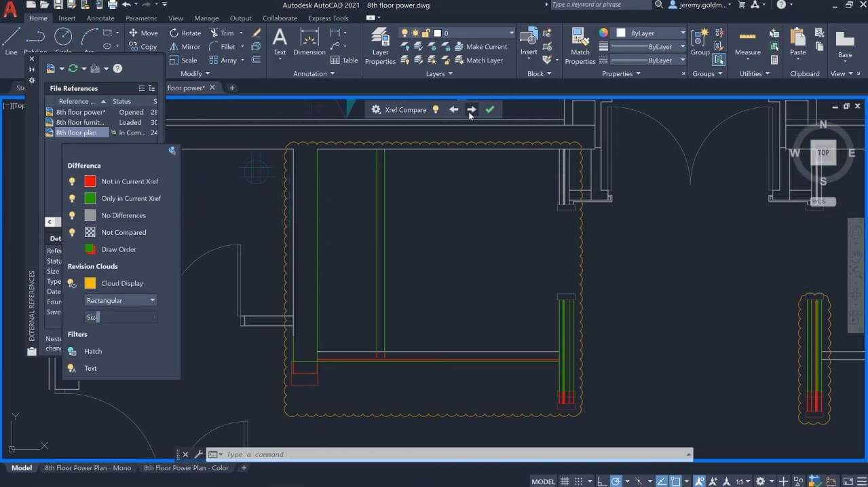Go to the Parametric tab
Image resolution: width=868 pixels, height=487 pixels.
(x=141, y=18)
